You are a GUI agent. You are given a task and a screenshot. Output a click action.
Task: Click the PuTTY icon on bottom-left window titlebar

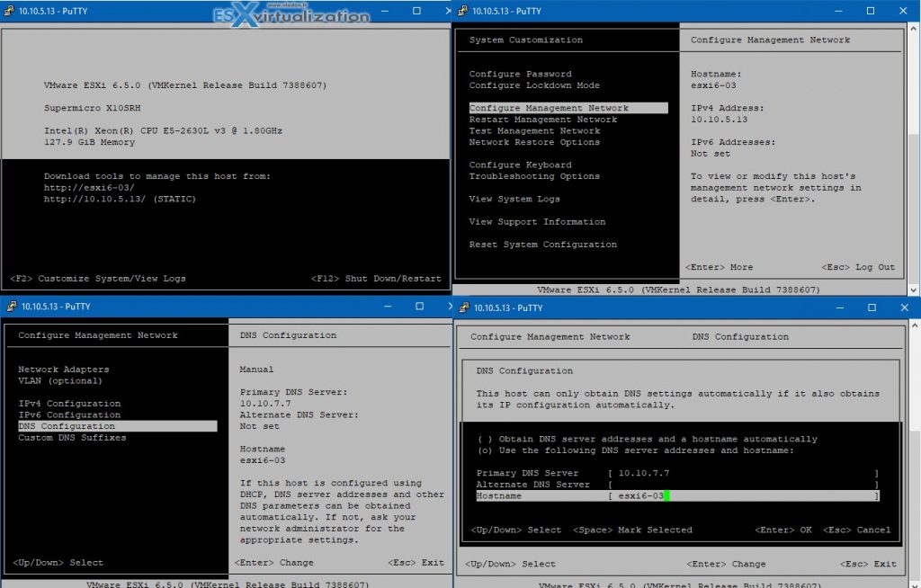pyautogui.click(x=11, y=307)
